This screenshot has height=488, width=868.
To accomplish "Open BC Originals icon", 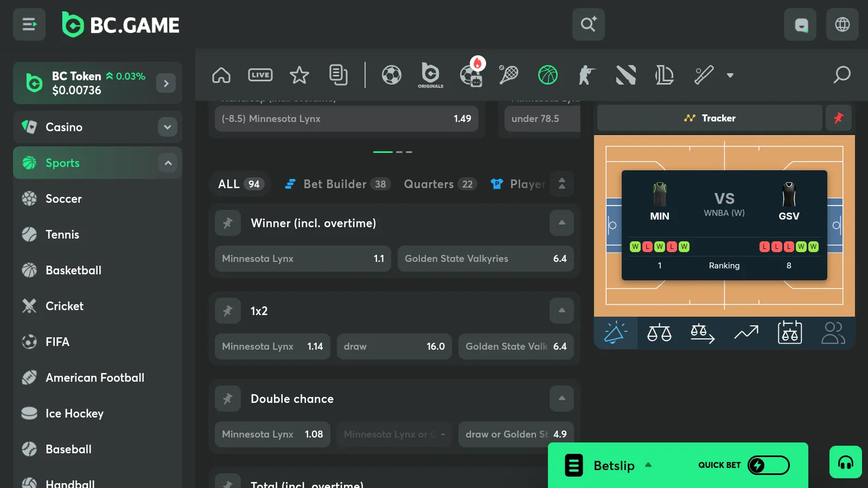I will [431, 75].
